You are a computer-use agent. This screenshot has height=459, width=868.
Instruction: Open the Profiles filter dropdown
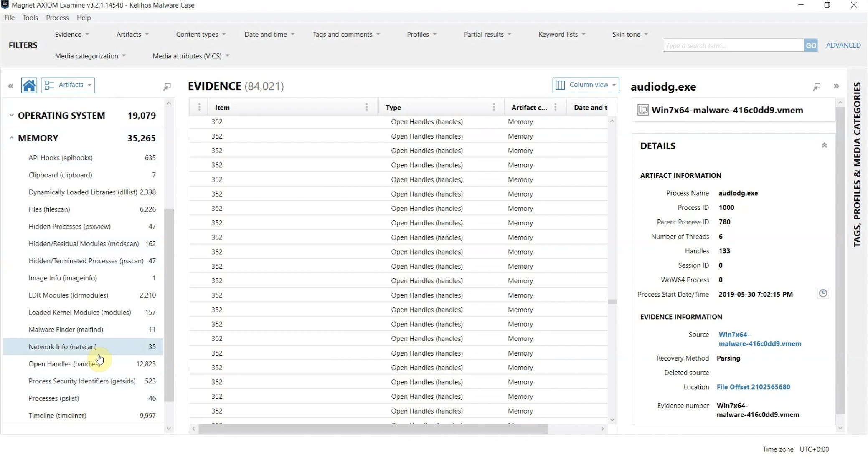(422, 34)
